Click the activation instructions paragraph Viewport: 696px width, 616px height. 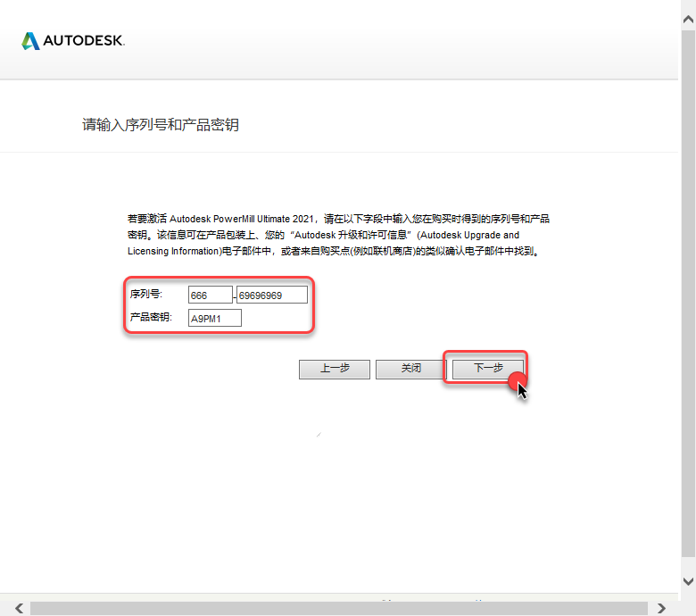point(338,235)
